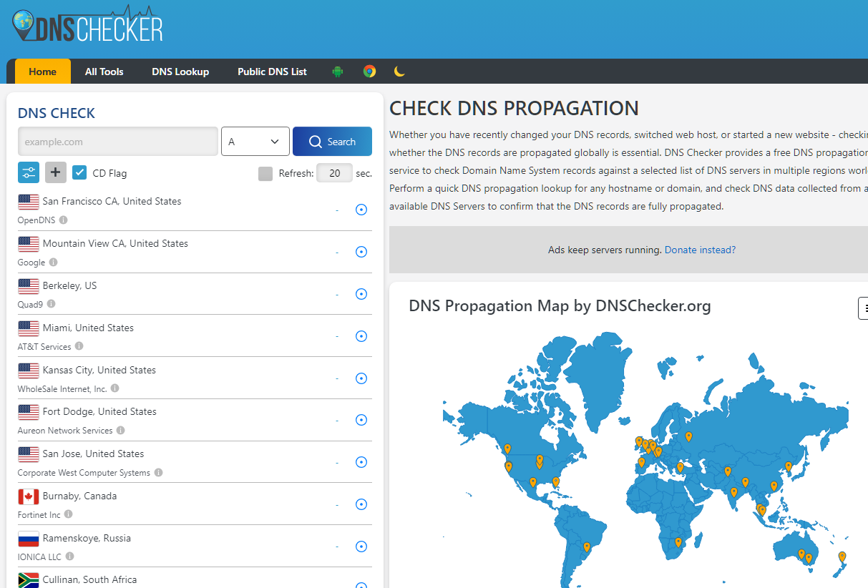
Task: Click the text Berkeley, US
Action: coord(69,285)
